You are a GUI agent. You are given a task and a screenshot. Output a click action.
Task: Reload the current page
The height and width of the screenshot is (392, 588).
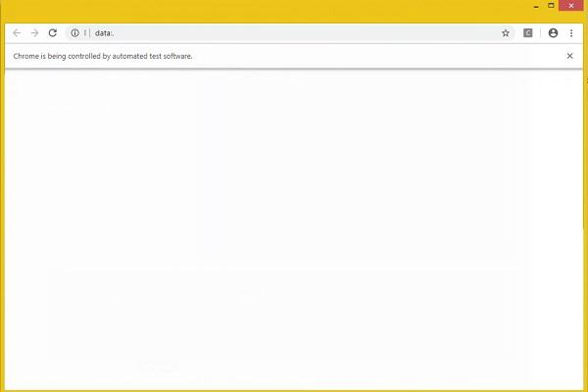pos(53,32)
